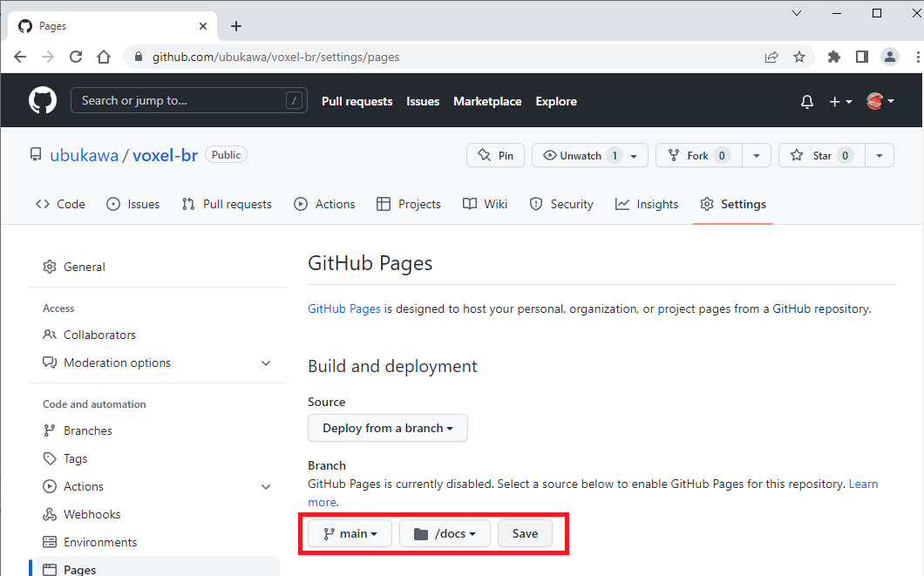This screenshot has width=924, height=576.
Task: Switch to the Actions tab
Action: pyautogui.click(x=324, y=205)
